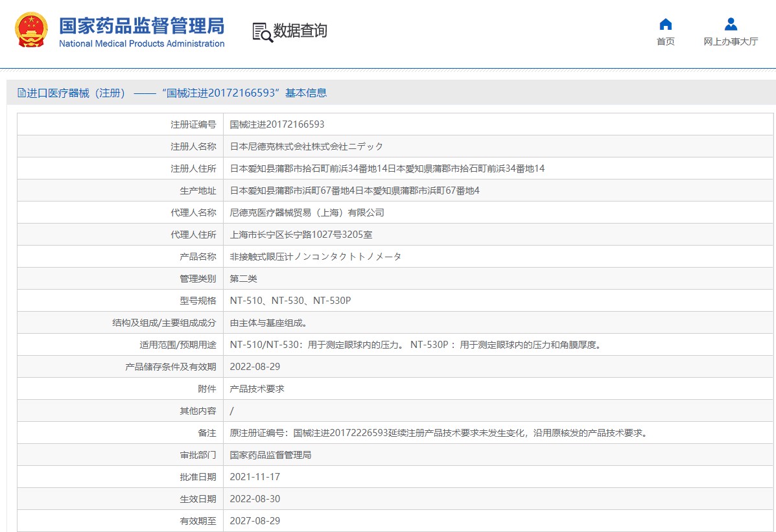Select slash value in 其他内容 row
776x532 pixels.
click(231, 411)
